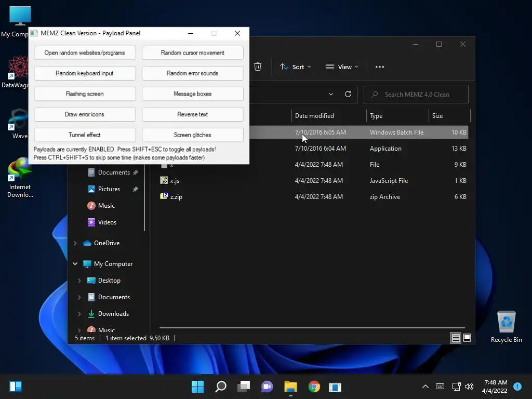Open File Explorer from taskbar

point(290,387)
